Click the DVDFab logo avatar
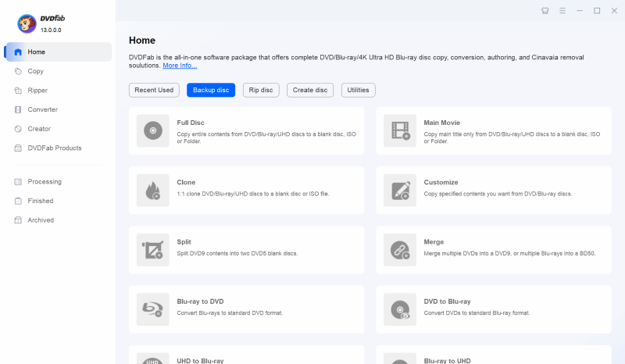The width and height of the screenshot is (625, 364). [27, 24]
